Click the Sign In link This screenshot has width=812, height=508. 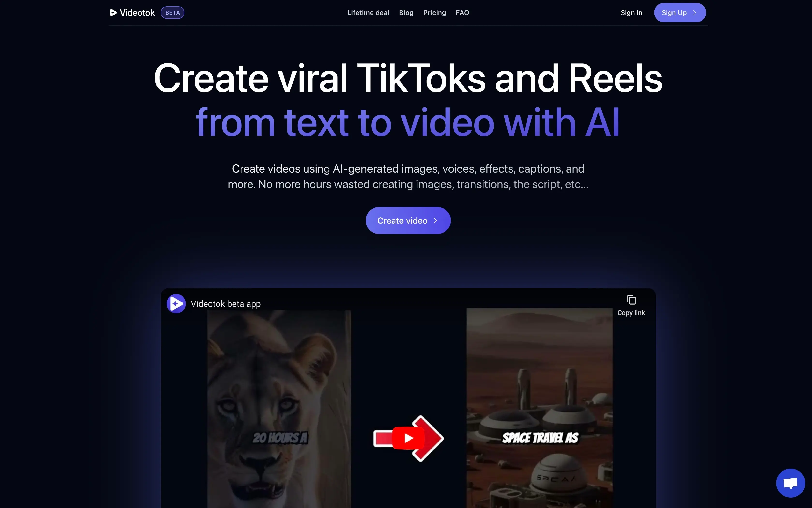tap(631, 12)
